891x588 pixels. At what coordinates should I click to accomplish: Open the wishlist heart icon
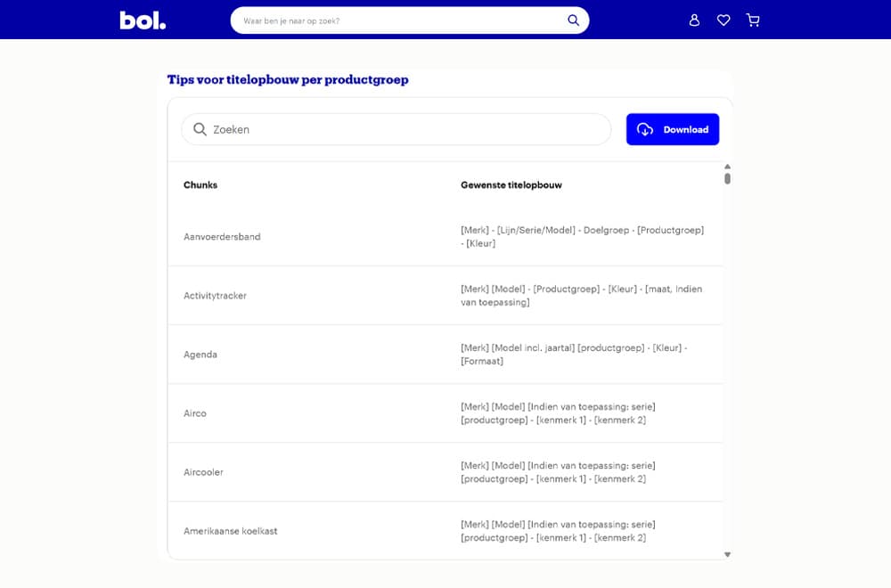tap(723, 20)
